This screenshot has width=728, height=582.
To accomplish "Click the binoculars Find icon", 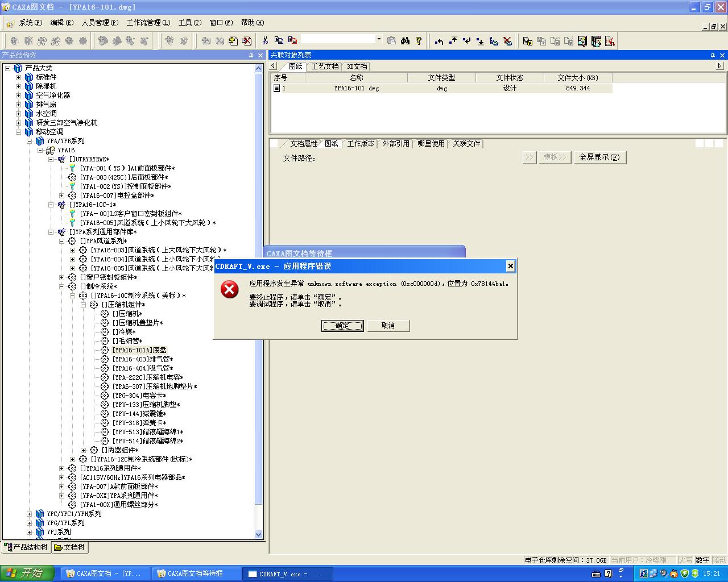I will (405, 40).
